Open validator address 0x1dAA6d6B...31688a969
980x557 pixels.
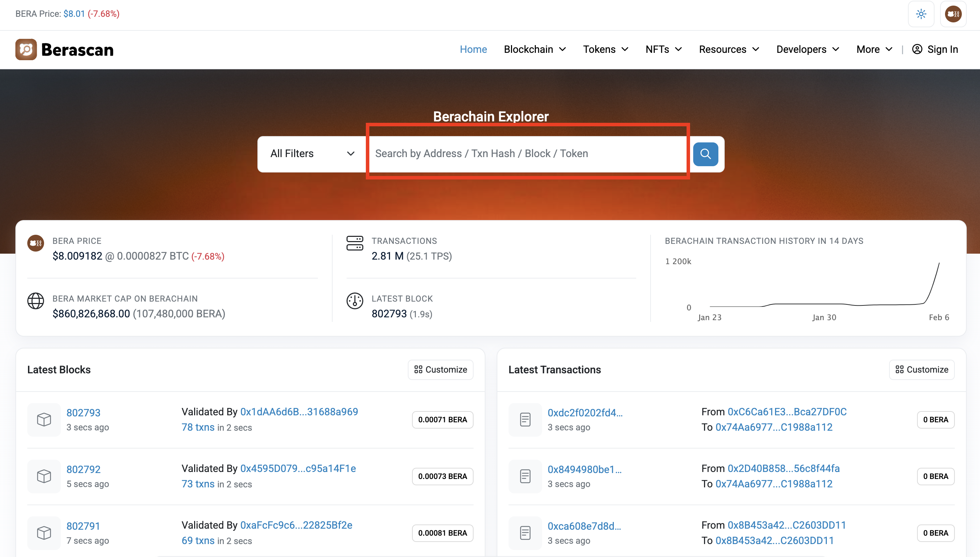point(299,412)
